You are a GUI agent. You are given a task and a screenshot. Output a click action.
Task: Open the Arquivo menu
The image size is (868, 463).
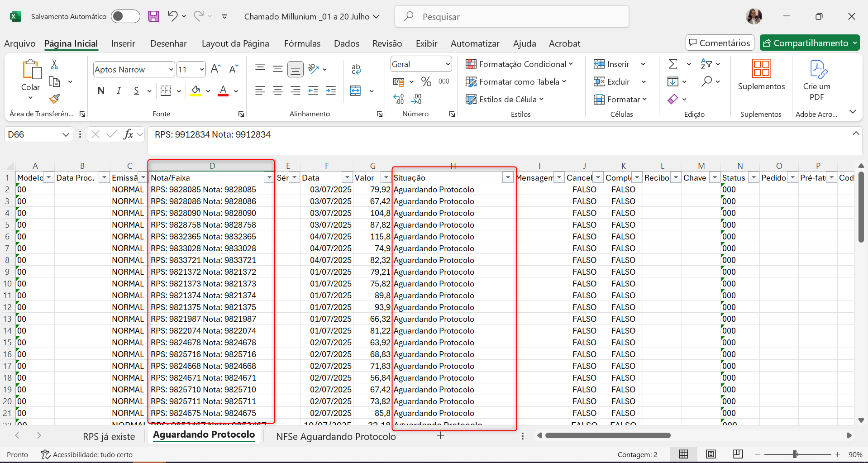(x=20, y=43)
